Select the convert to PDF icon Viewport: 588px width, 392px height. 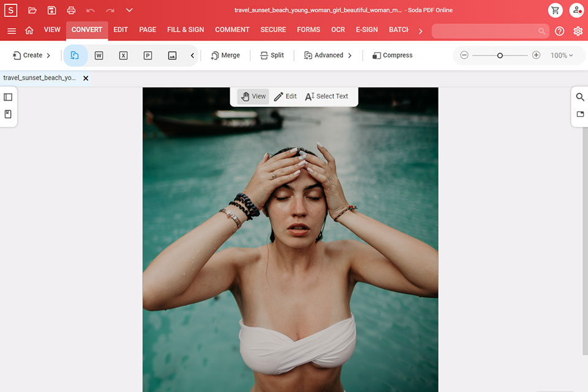75,56
